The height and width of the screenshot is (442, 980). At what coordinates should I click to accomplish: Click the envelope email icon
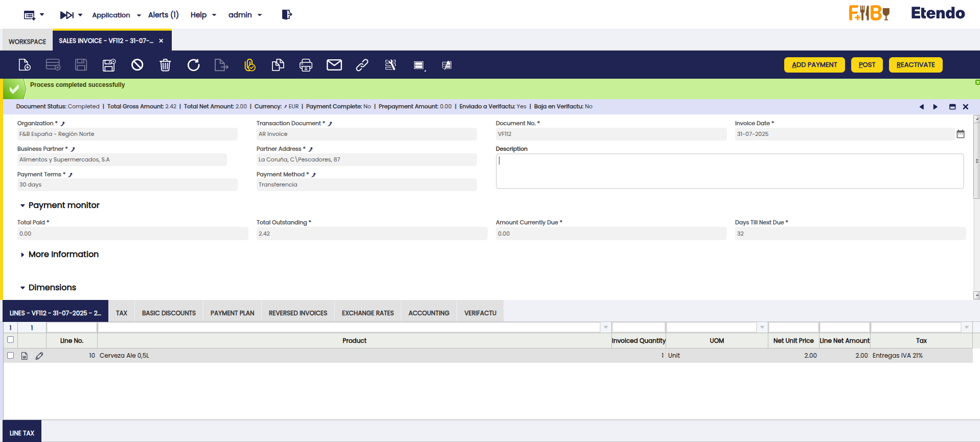tap(334, 65)
